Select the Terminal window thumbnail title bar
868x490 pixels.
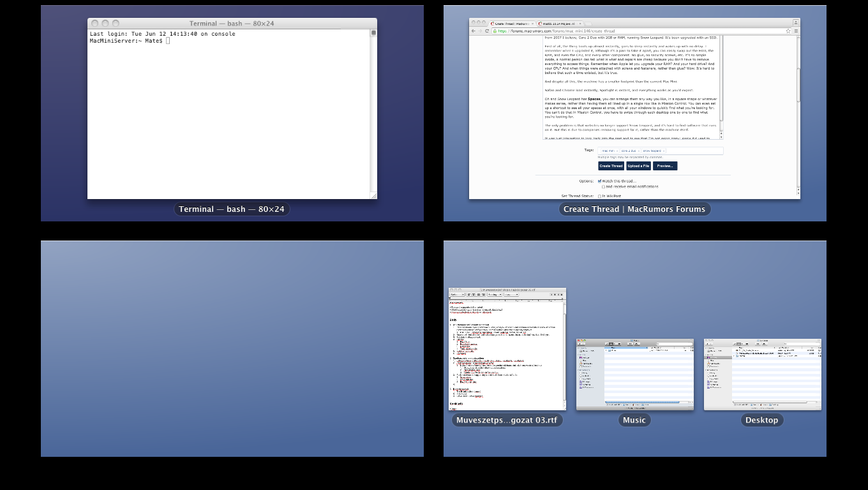(232, 23)
